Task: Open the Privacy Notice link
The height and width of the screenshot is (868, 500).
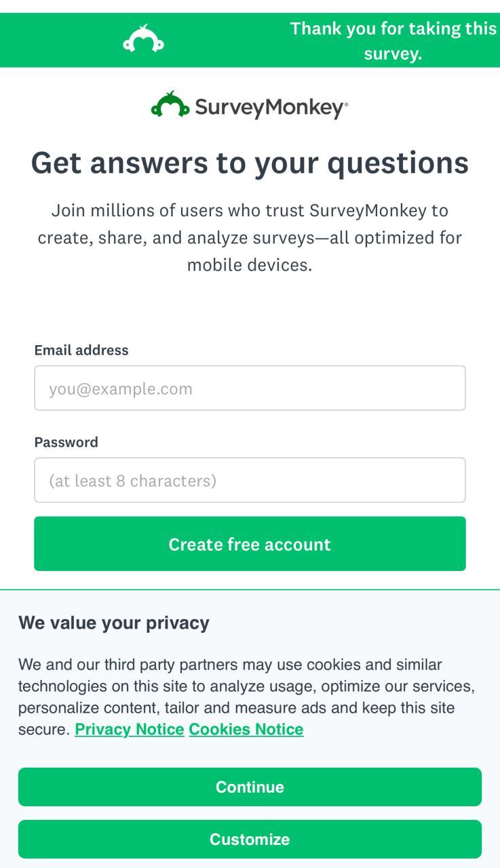Action: [x=130, y=730]
